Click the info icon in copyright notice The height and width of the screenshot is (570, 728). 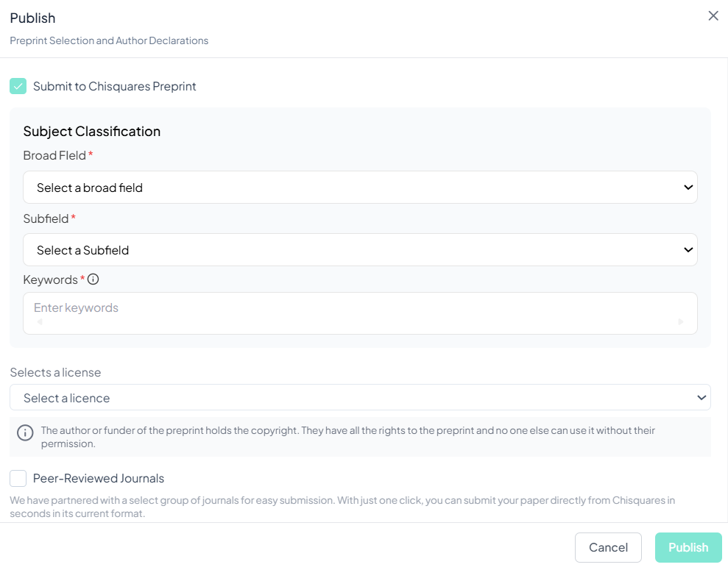25,432
